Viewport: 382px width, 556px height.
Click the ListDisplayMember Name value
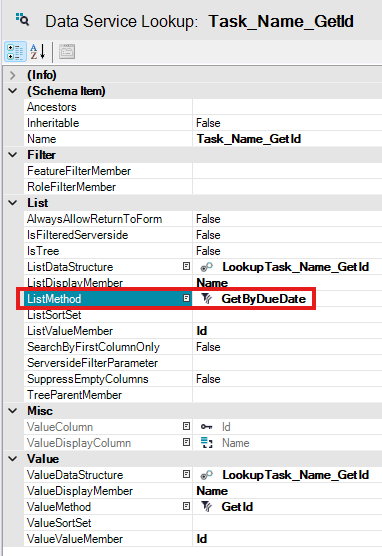[x=212, y=283]
